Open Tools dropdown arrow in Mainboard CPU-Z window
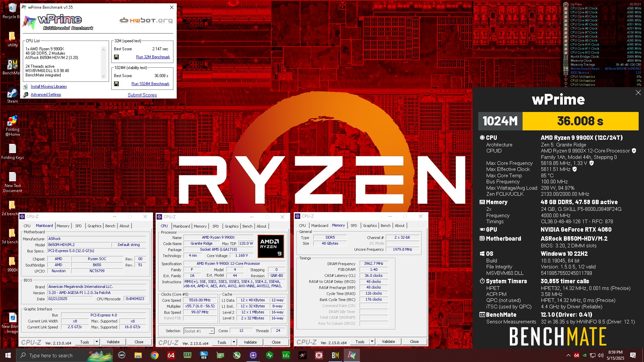Screen dimensions: 644x362 97,342
